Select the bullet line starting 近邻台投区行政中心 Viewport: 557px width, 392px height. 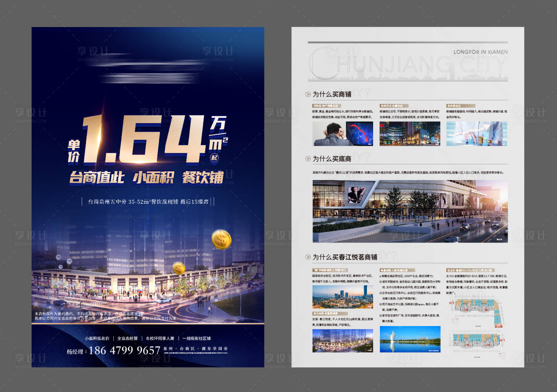tap(410, 296)
